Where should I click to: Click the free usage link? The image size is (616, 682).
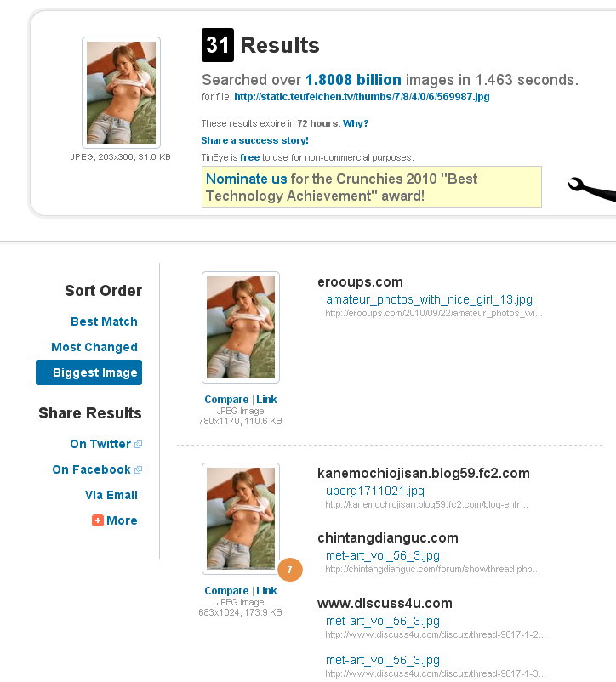249,157
